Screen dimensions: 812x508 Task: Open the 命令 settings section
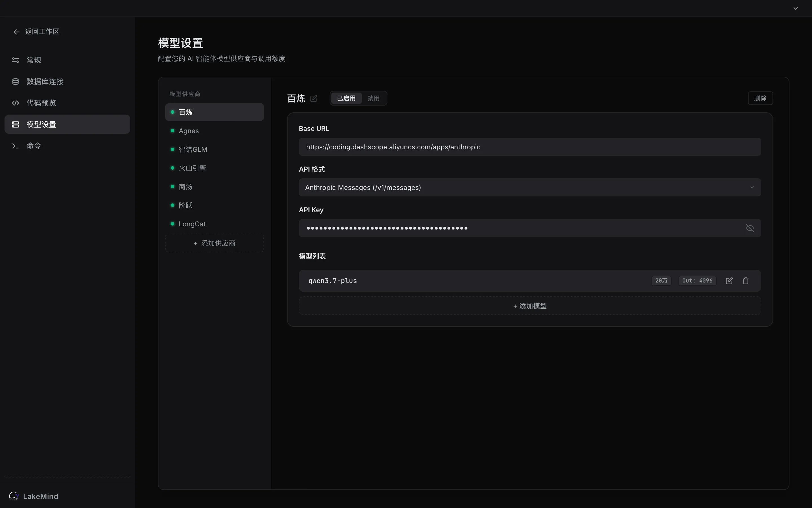pos(67,146)
